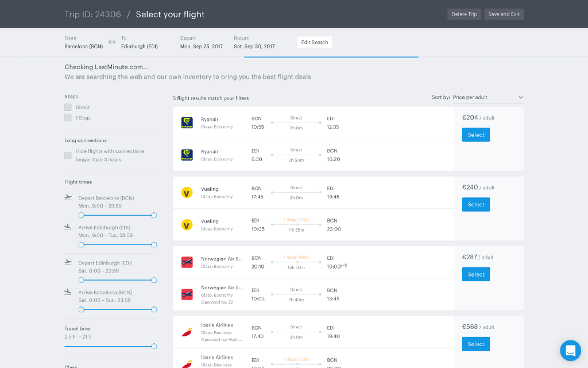Image resolution: width=588 pixels, height=368 pixels.
Task: Click the Delete Trip button
Action: [x=464, y=14]
